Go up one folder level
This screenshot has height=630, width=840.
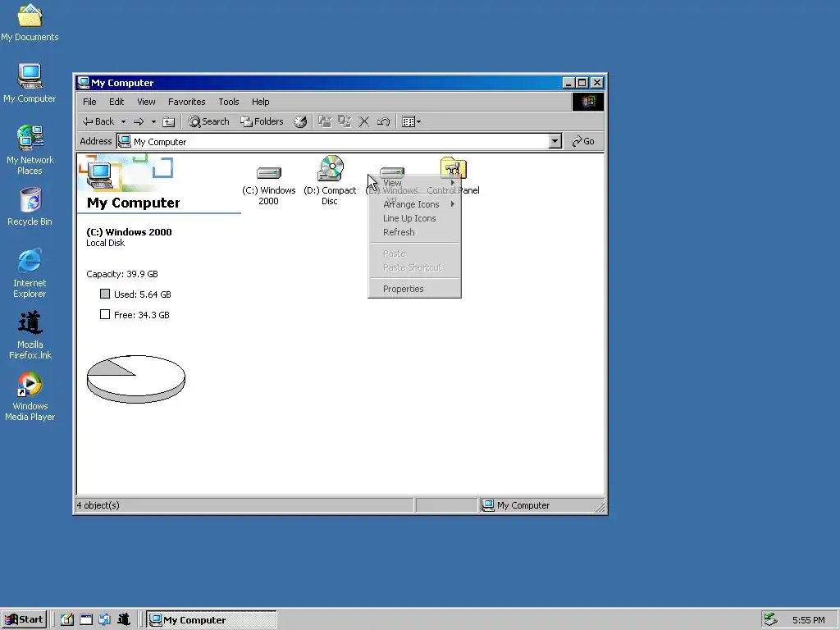(169, 121)
